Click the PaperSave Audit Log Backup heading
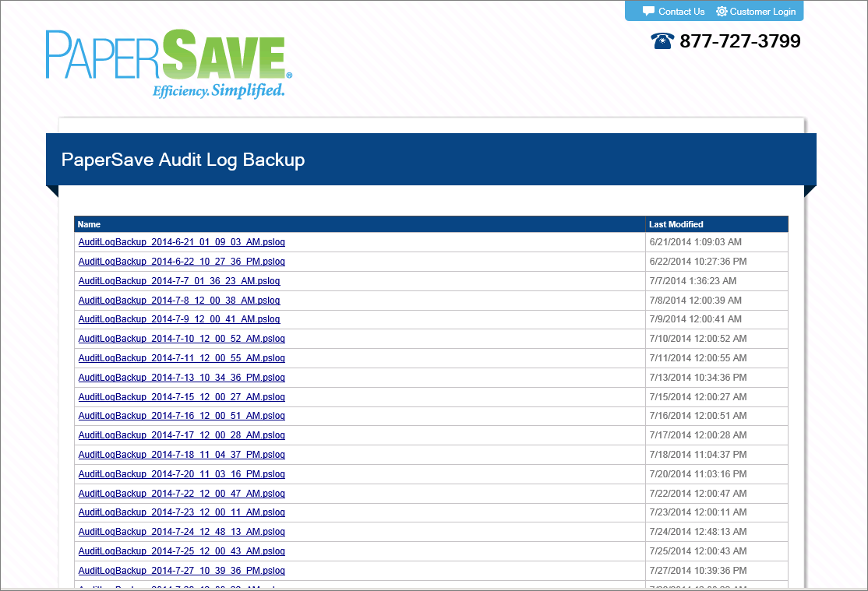The image size is (868, 591). point(182,160)
